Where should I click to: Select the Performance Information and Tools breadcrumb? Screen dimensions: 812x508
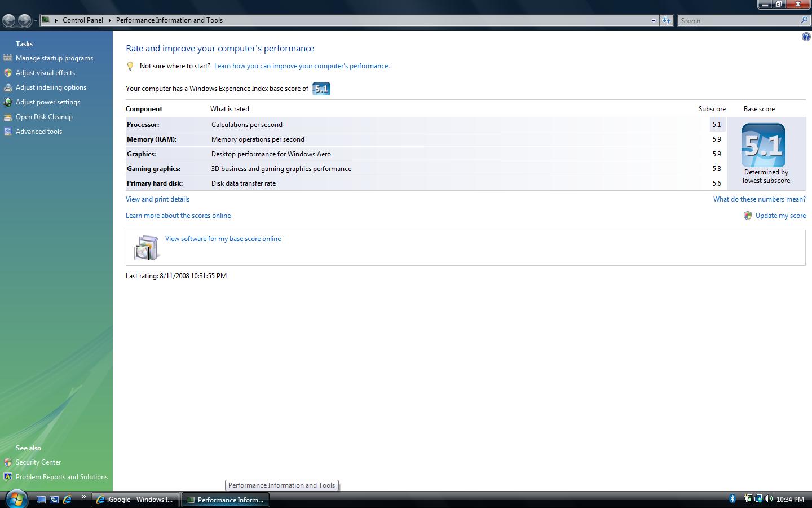pos(169,20)
